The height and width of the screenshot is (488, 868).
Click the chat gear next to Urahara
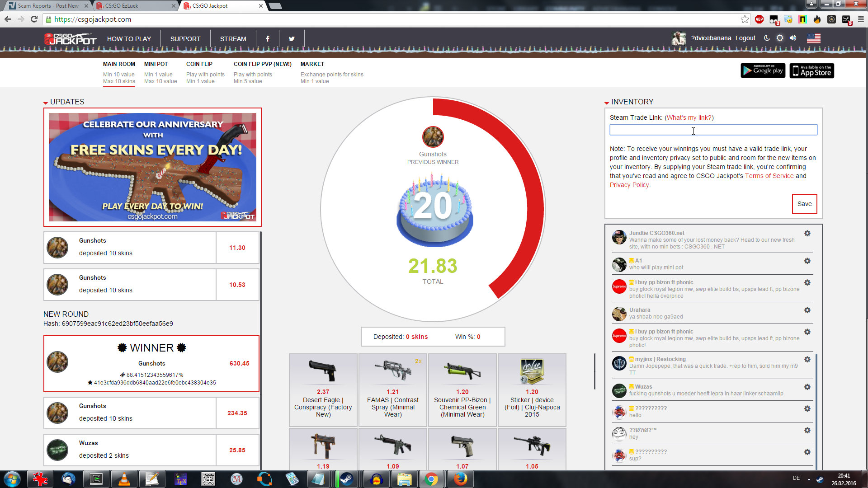[x=807, y=310]
